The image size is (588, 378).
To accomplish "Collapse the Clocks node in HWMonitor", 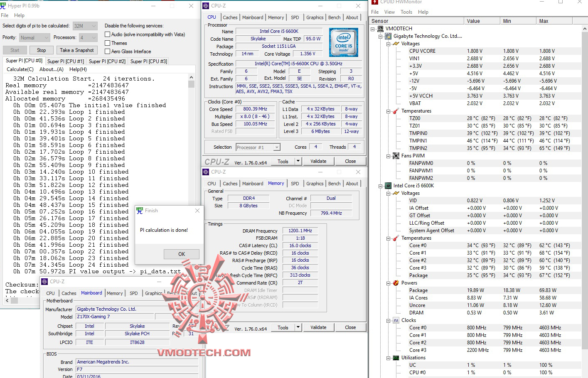I will pyautogui.click(x=388, y=320).
